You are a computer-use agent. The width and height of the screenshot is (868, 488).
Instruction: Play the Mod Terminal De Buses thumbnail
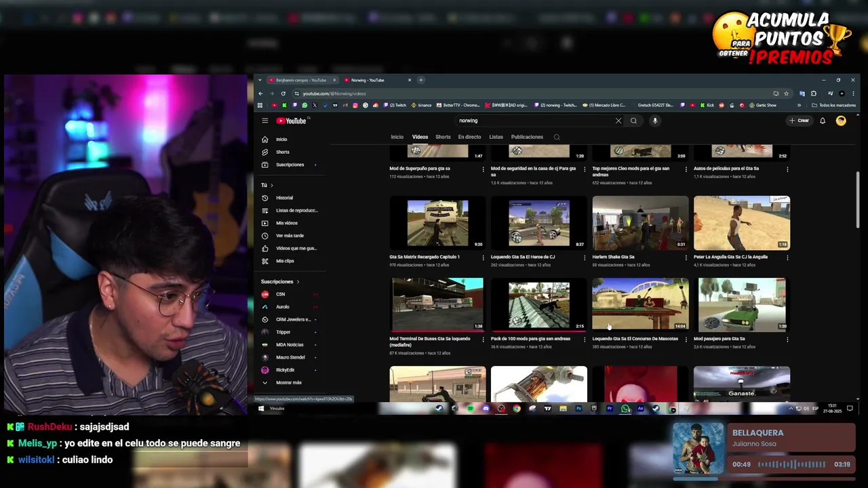click(437, 304)
